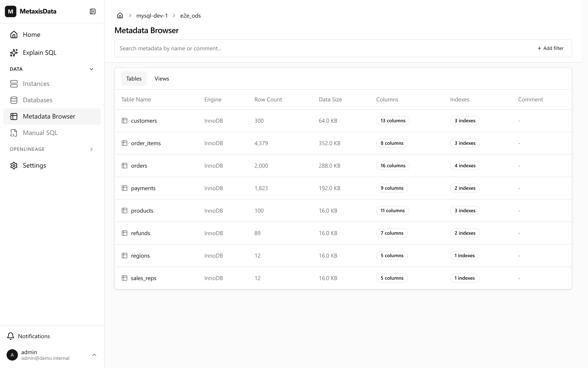The image size is (588, 368).
Task: Open the Home sidebar item
Action: tap(52, 35)
